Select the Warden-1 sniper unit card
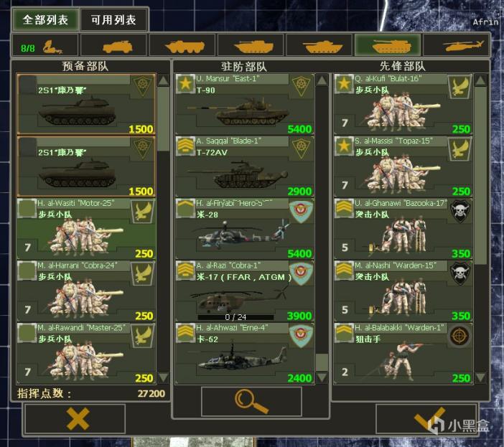Screen dimensions: 504x447 click(403, 353)
